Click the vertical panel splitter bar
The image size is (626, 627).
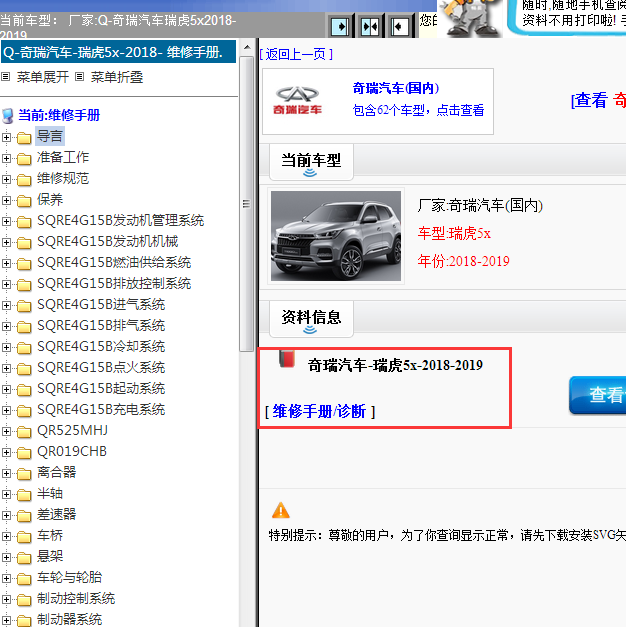coord(257,332)
